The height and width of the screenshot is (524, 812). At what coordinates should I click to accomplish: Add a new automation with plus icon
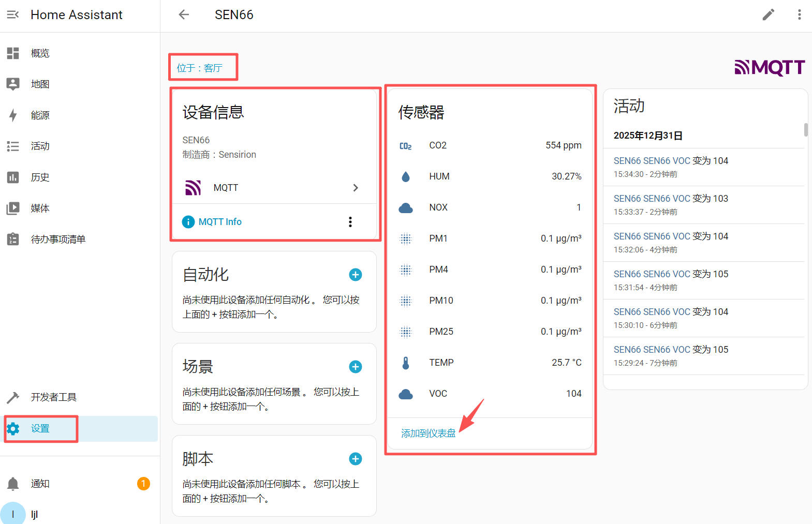(355, 275)
